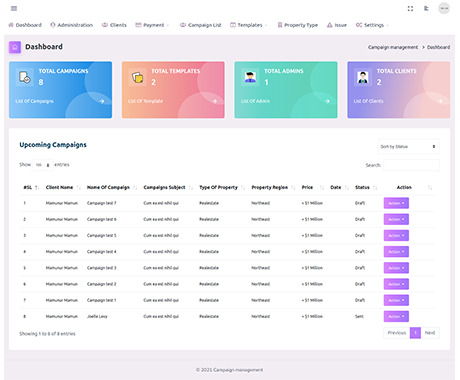Select page 1 in pagination

(415, 333)
